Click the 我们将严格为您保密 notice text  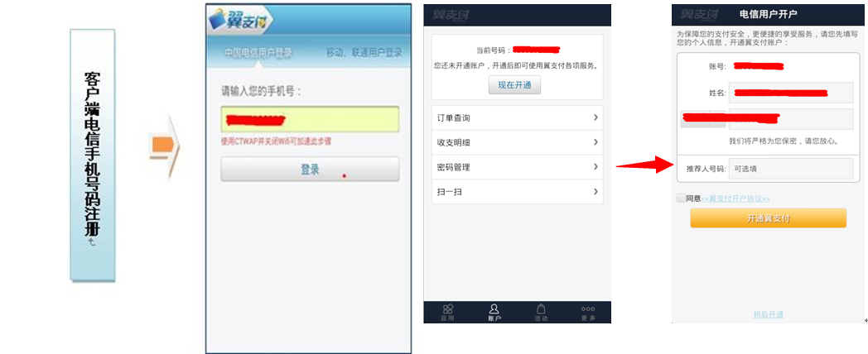[x=784, y=141]
